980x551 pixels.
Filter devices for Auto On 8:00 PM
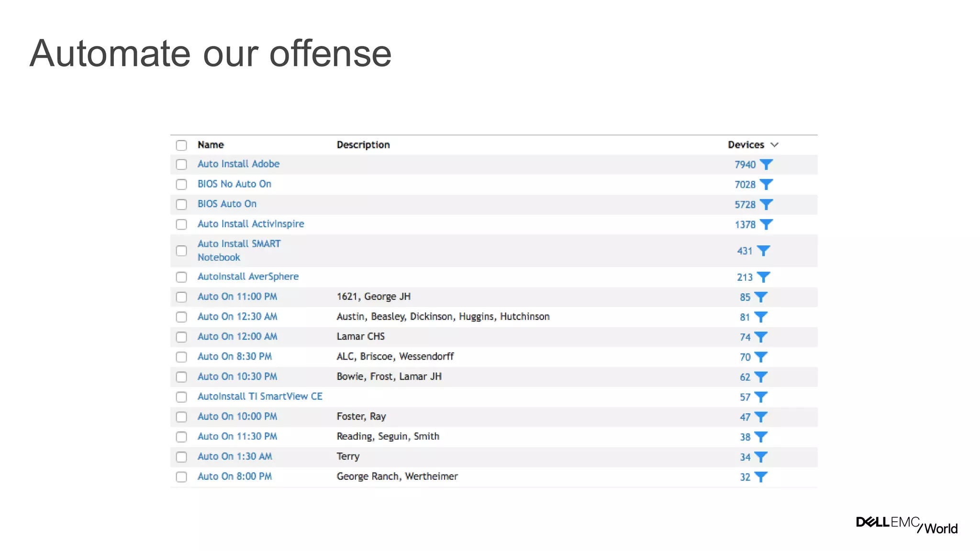[x=761, y=477]
